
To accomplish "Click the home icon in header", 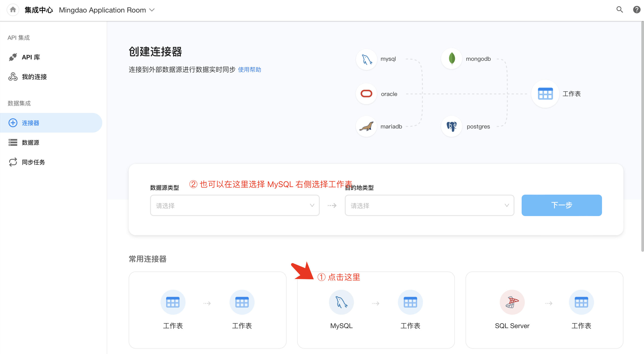I will [x=13, y=10].
